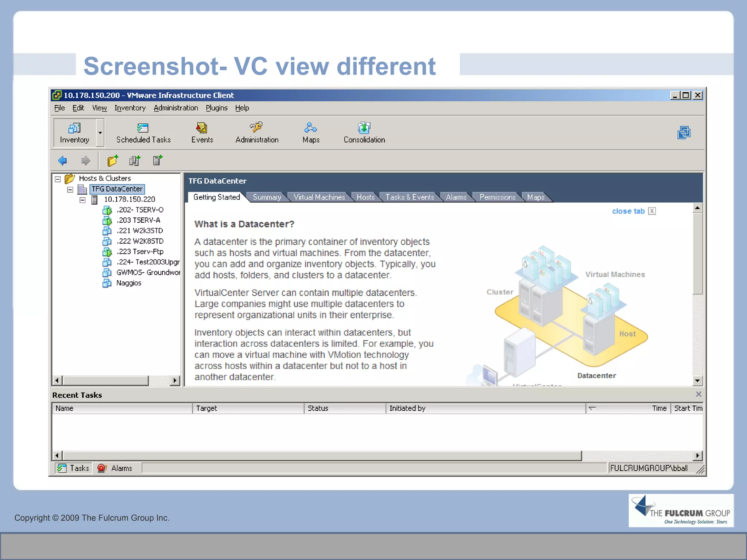Switch to the Alarms tab

(x=456, y=197)
